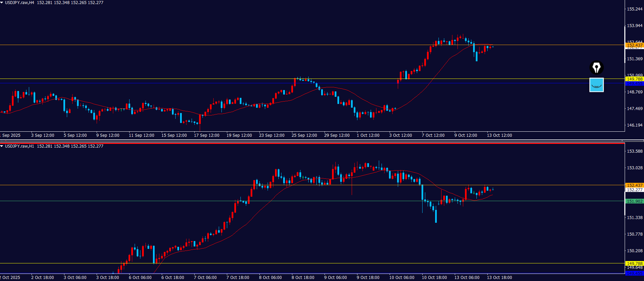Select the green 151.902 price label on H1 chart
The image size is (644, 281).
(634, 201)
